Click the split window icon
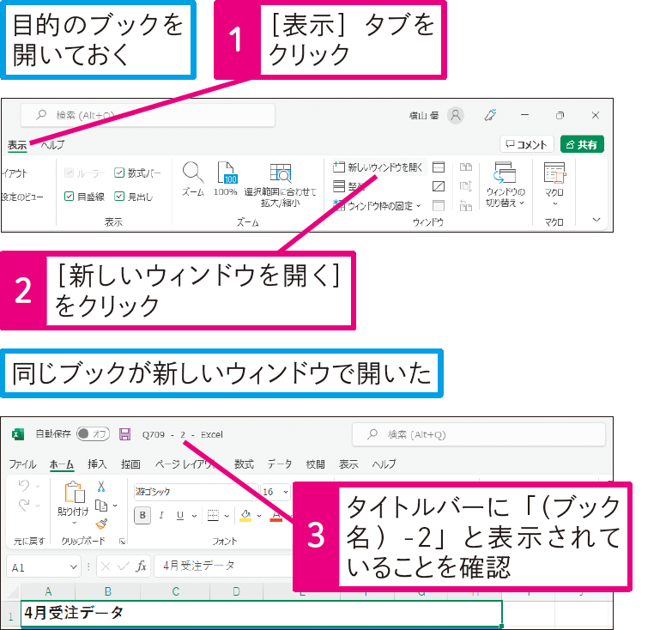Screen dimensions: 672x630 click(x=439, y=167)
